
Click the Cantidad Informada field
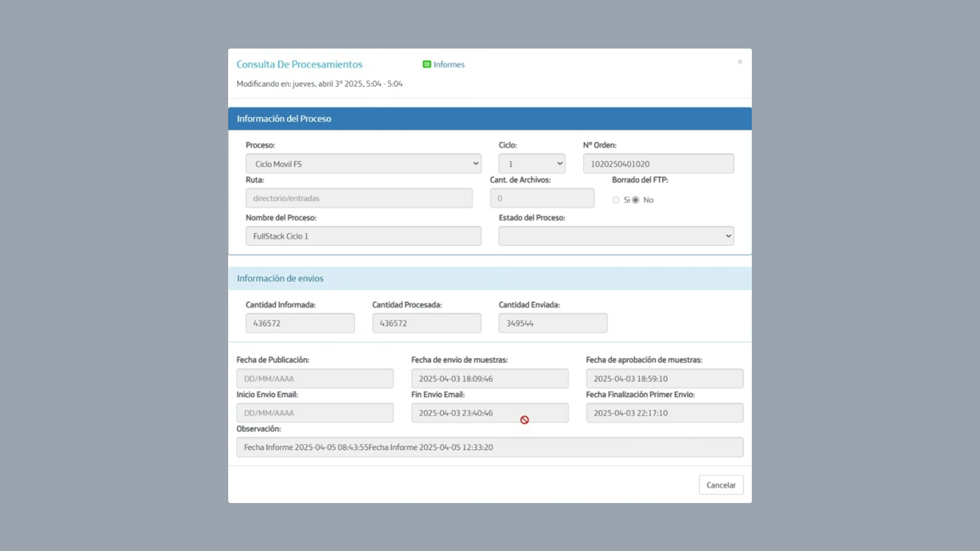tap(300, 323)
